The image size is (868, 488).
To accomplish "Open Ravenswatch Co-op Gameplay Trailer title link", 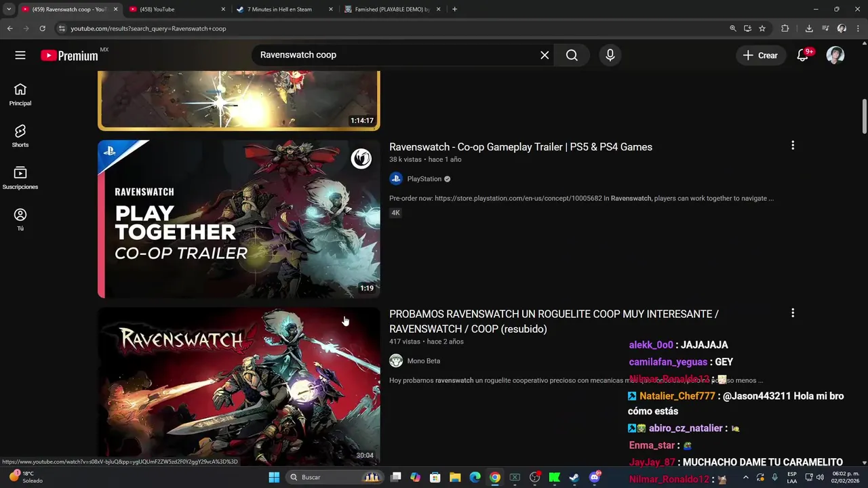I will point(521,147).
